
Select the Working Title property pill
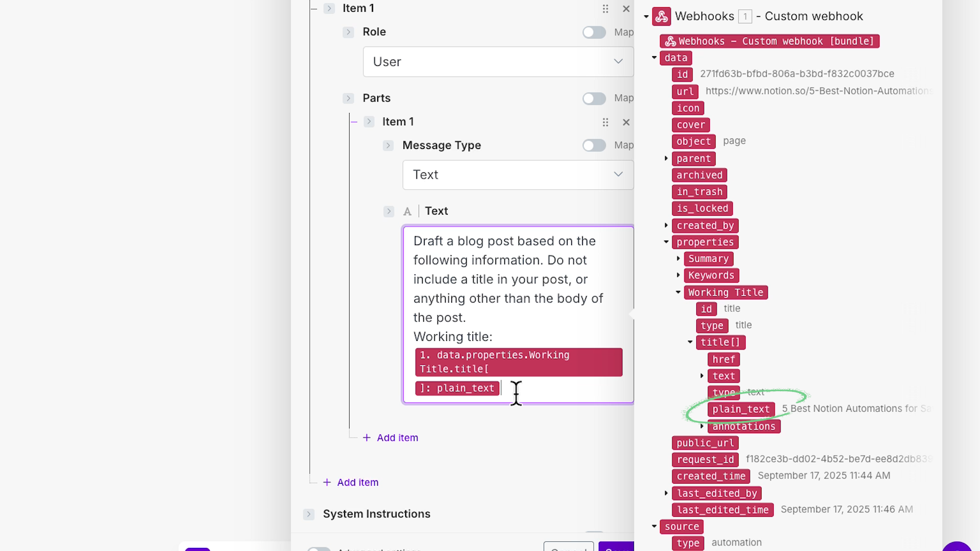click(726, 292)
